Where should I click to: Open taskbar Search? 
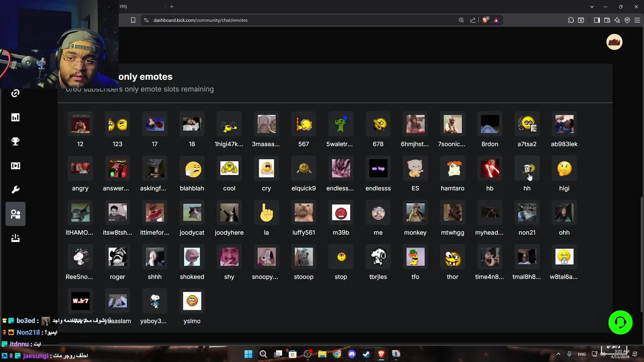pos(263,354)
